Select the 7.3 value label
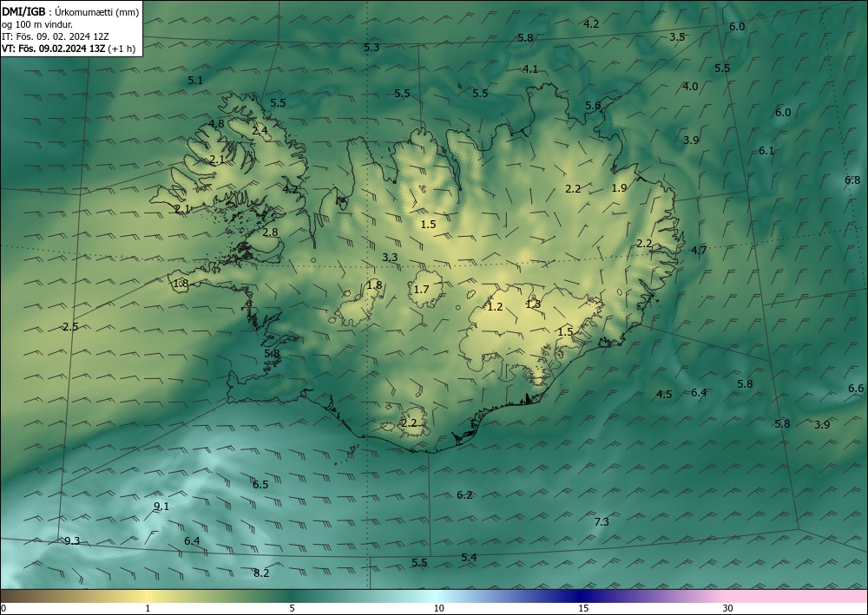The width and height of the screenshot is (868, 615). click(602, 521)
